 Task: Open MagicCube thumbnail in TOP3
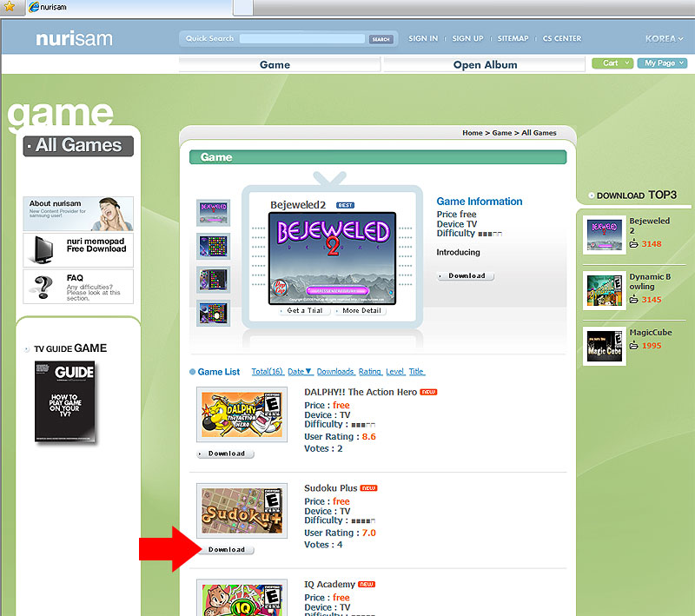(x=604, y=346)
